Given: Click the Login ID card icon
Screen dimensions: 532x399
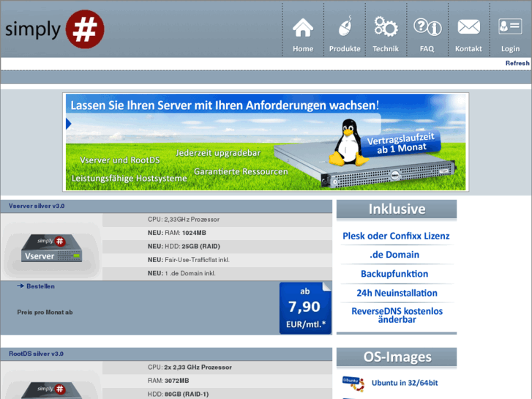Looking at the screenshot, I should tap(510, 26).
